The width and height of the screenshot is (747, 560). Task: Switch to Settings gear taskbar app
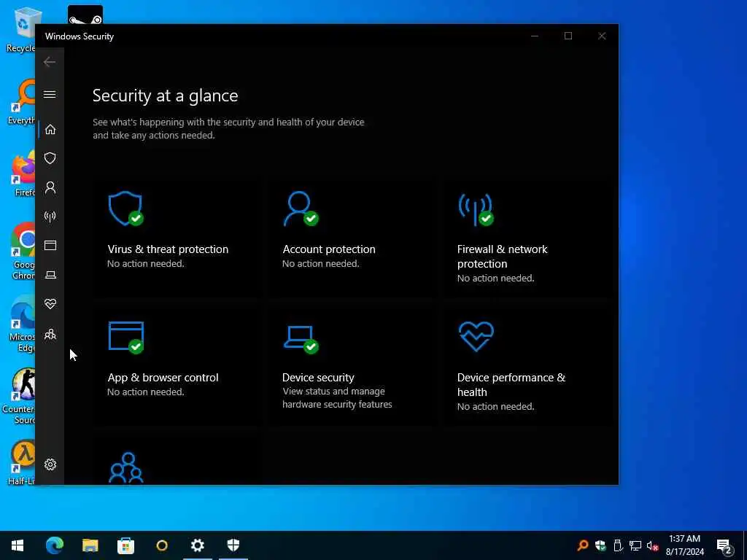click(x=197, y=545)
